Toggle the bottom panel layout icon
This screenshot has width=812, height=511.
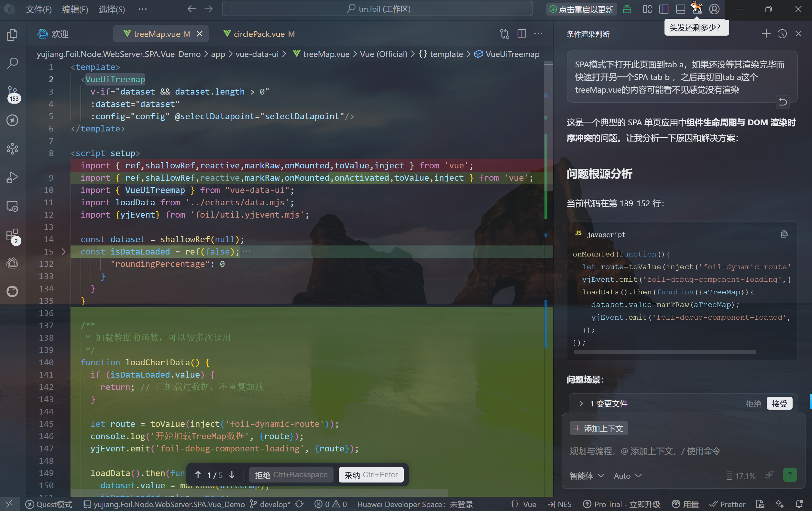(680, 9)
